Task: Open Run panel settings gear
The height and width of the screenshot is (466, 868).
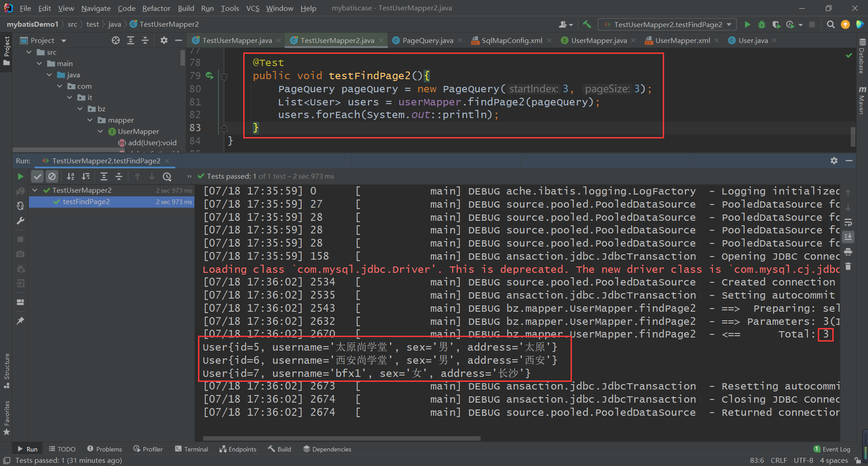Action: [834, 161]
